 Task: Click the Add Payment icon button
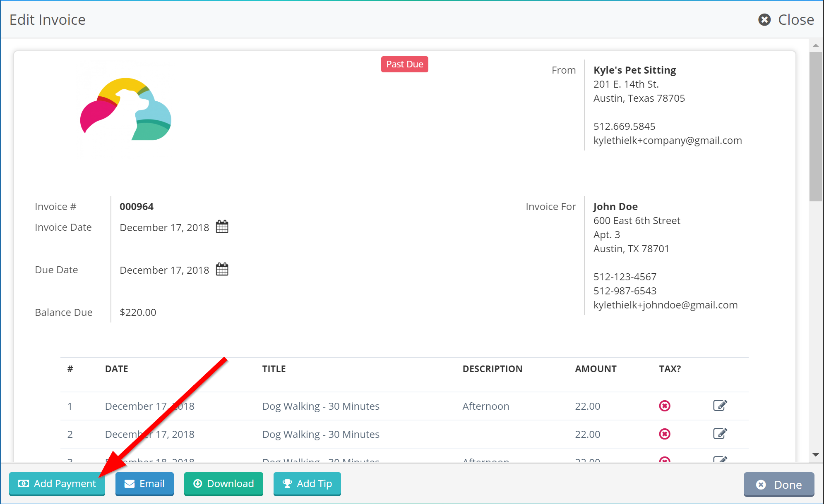click(x=24, y=483)
